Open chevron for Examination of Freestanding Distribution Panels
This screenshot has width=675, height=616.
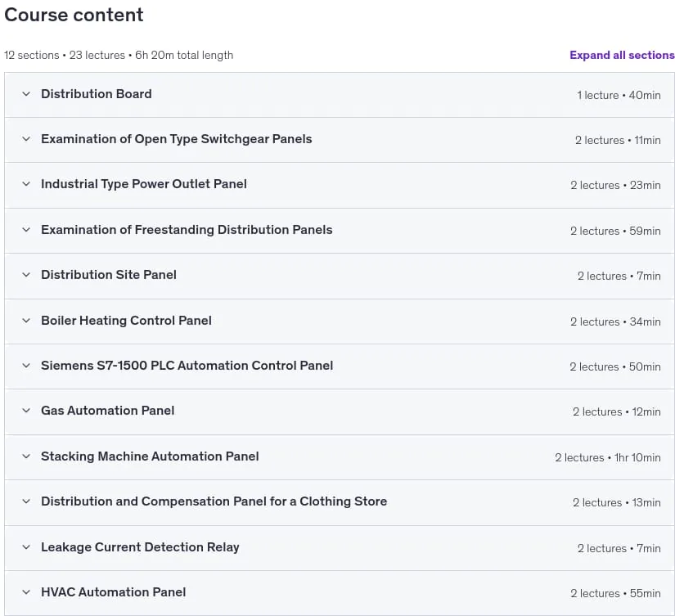click(26, 230)
